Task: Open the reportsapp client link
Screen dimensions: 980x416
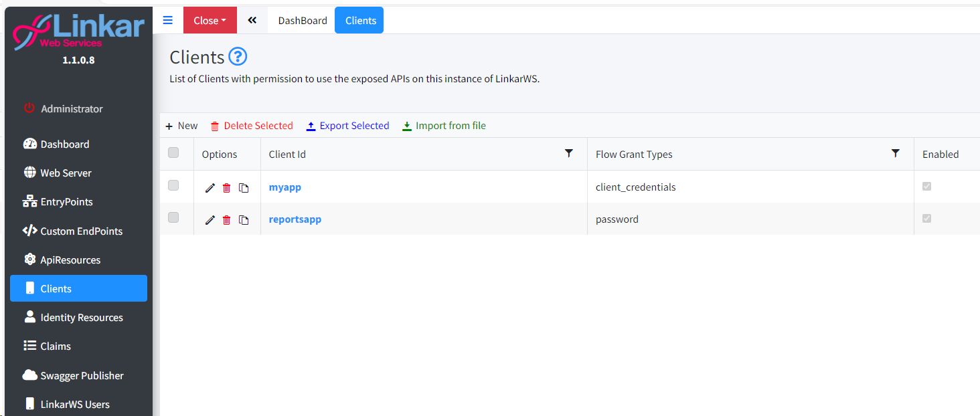Action: 295,219
